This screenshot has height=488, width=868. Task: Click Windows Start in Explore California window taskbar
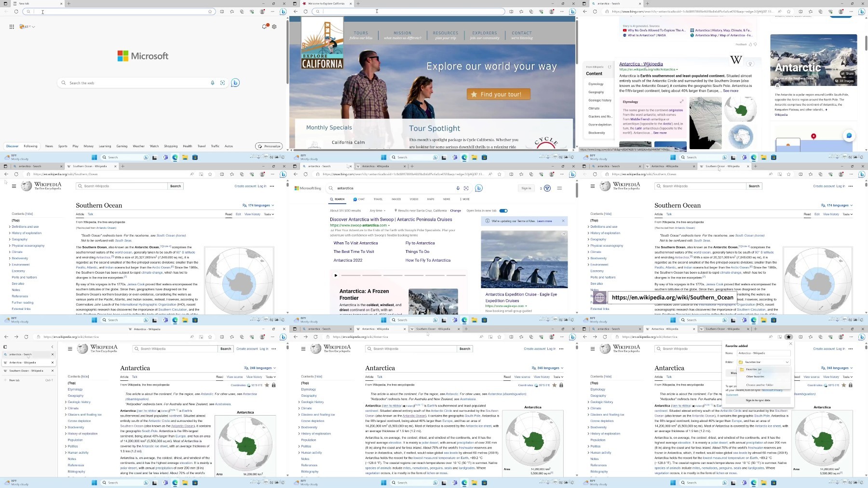pos(384,157)
